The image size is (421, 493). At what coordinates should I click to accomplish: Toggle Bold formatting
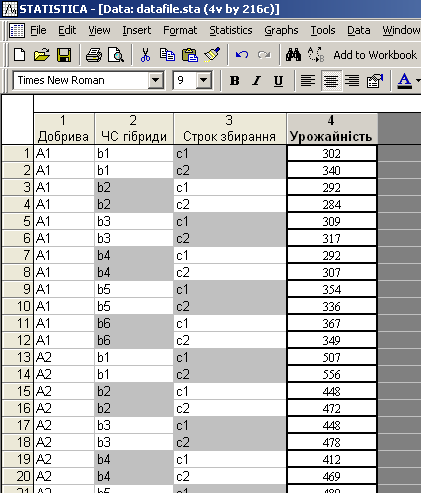[x=235, y=80]
